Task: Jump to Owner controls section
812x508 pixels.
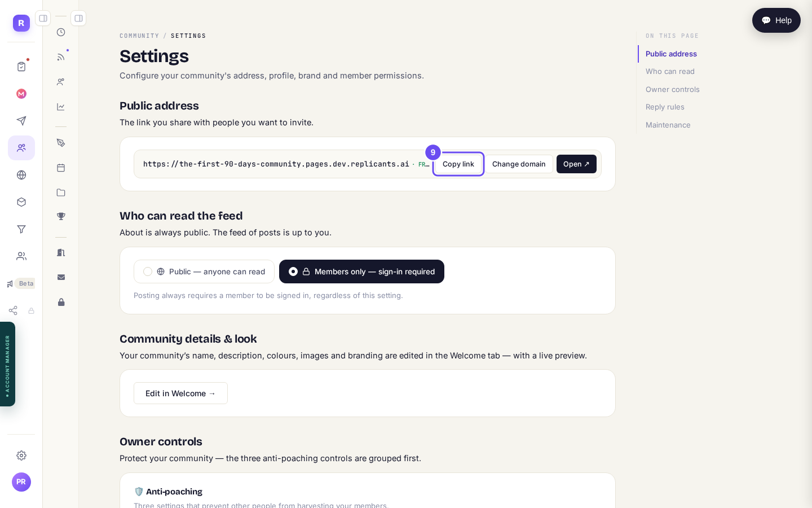Action: point(673,89)
